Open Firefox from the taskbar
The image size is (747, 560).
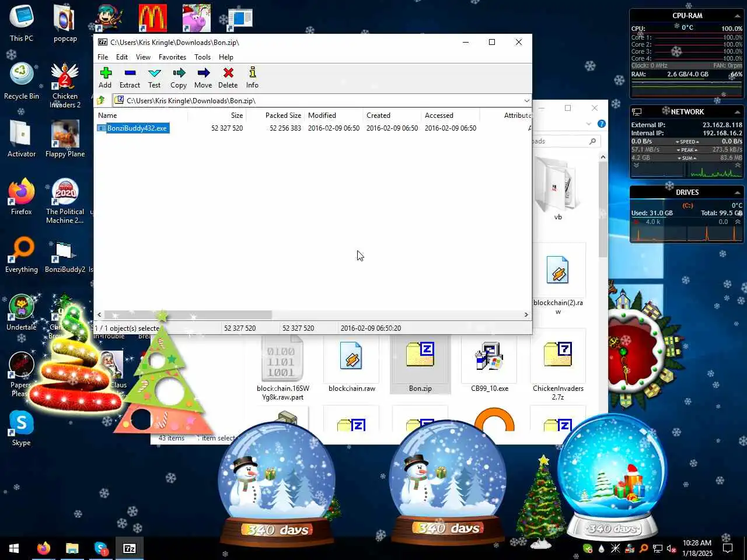[x=43, y=548]
